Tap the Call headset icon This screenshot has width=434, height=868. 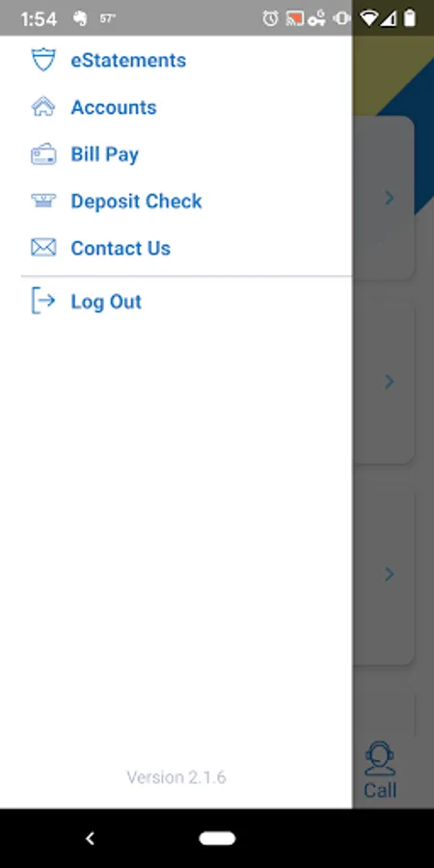[380, 758]
